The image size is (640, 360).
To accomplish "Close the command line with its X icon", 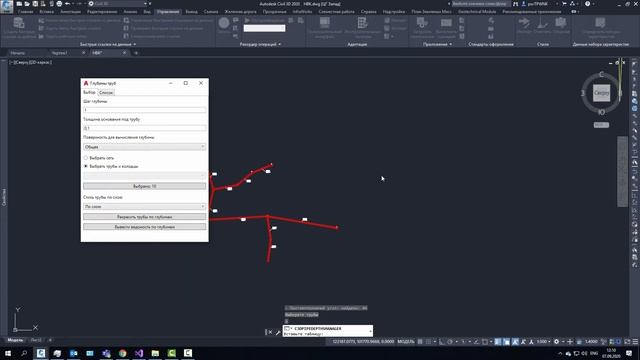I will click(270, 332).
